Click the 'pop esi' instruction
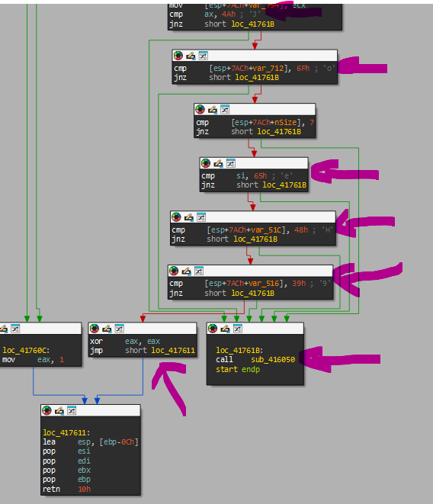The image size is (433, 504). (67, 451)
